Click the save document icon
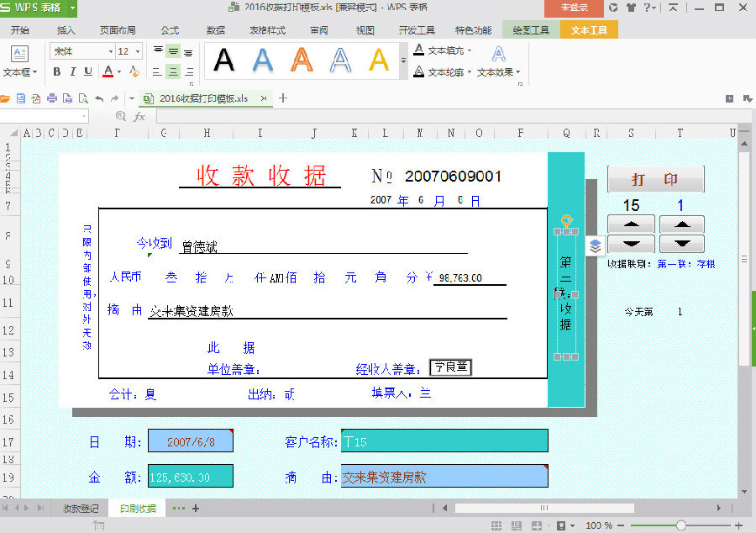 [x=20, y=99]
